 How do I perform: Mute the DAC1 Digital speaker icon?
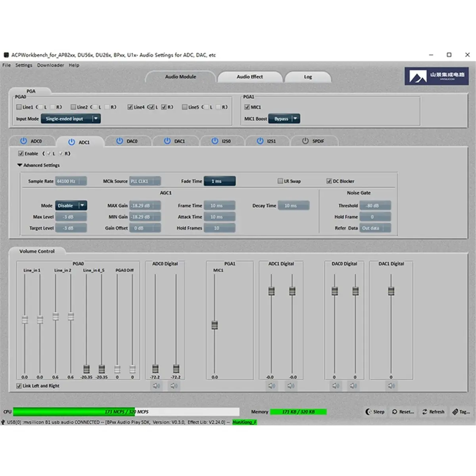[x=392, y=386]
